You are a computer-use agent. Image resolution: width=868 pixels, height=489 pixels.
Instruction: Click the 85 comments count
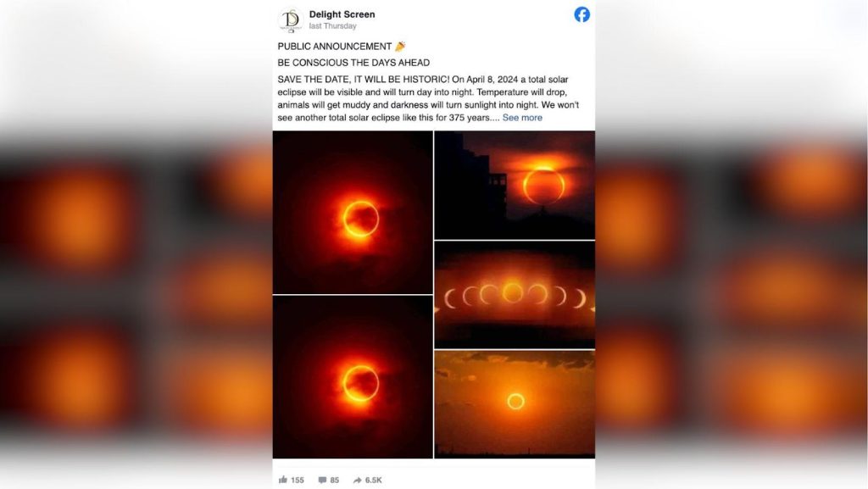coord(334,481)
